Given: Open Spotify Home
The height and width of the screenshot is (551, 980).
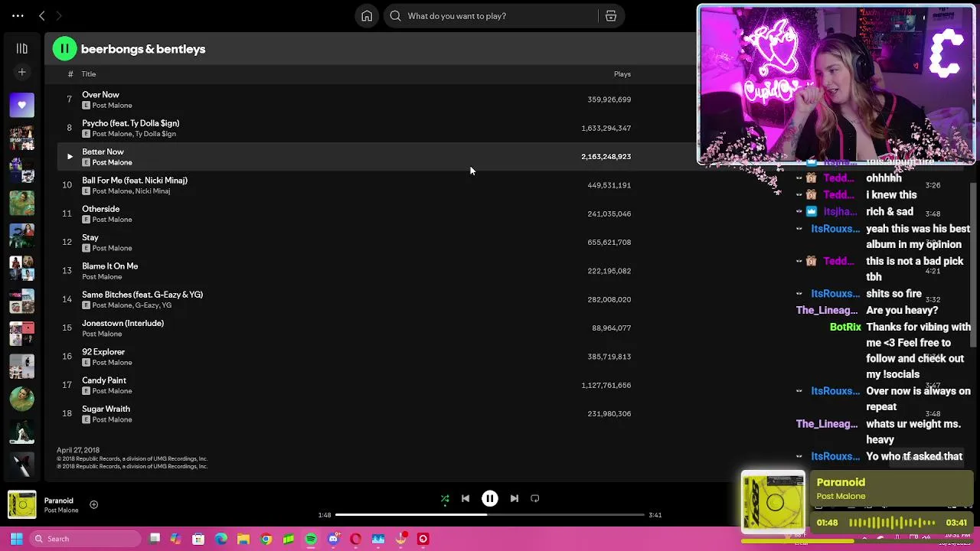Looking at the screenshot, I should 367,15.
